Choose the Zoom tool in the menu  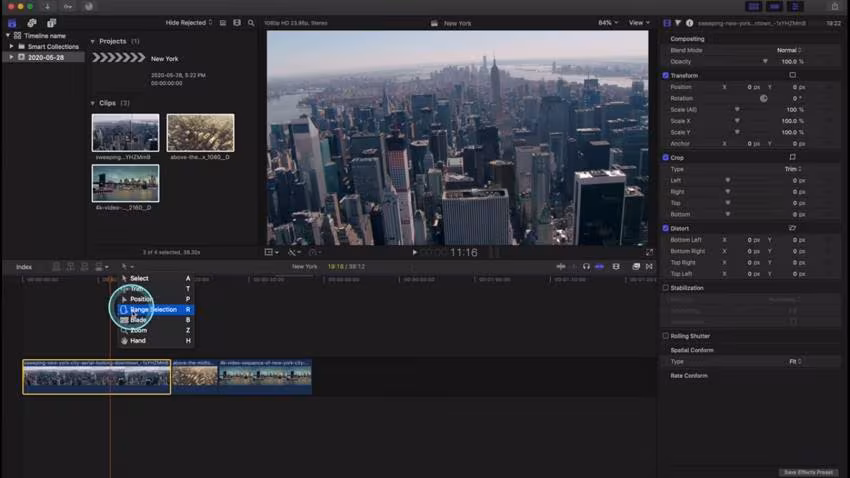(156, 330)
